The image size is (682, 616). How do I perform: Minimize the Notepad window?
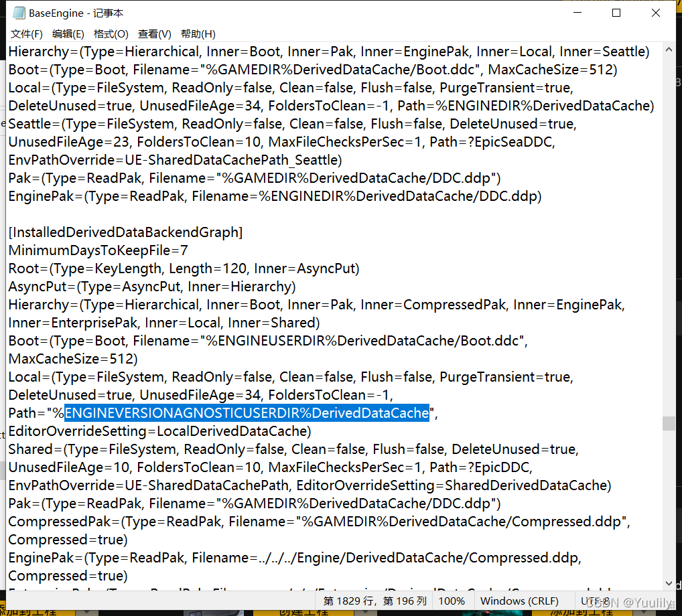(x=577, y=12)
